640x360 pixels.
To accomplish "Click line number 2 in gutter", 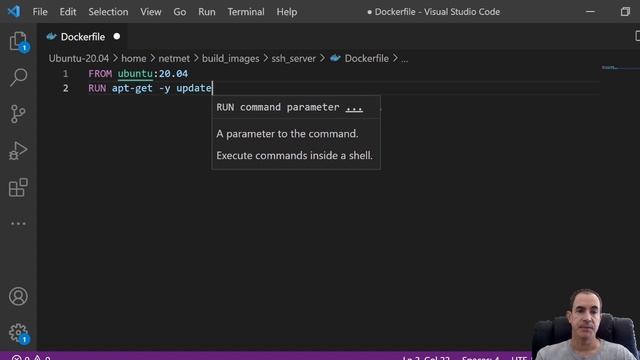I will 65,88.
